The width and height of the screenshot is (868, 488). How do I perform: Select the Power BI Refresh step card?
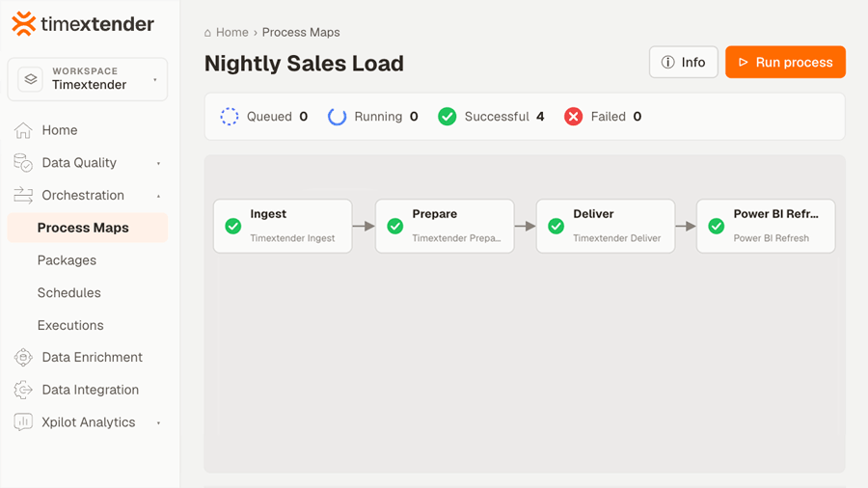pos(766,227)
